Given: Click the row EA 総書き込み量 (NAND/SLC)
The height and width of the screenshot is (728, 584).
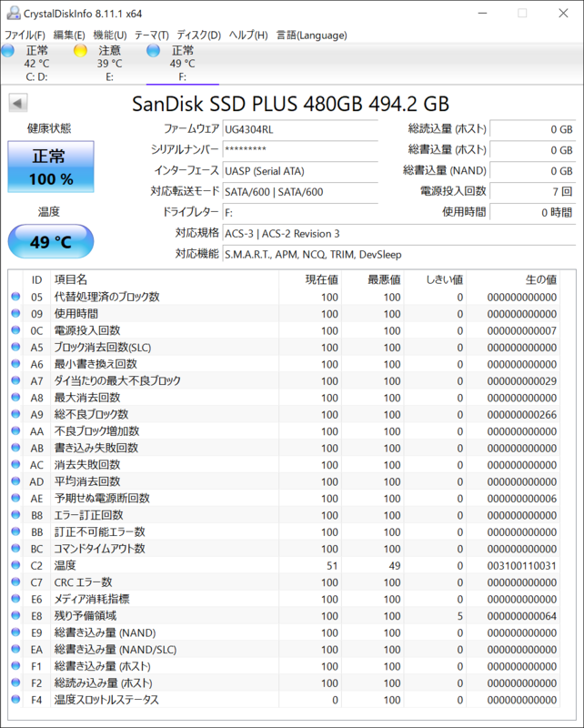Looking at the screenshot, I should tap(284, 649).
